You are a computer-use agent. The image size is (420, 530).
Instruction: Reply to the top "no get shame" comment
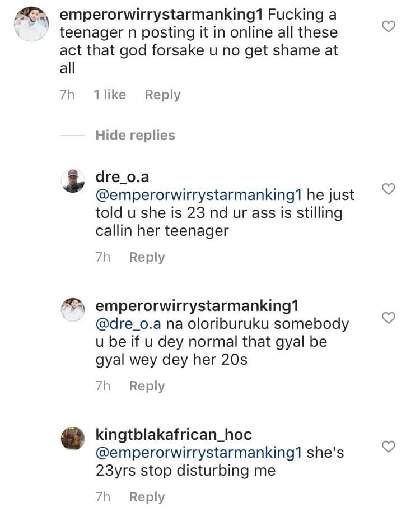pyautogui.click(x=162, y=95)
